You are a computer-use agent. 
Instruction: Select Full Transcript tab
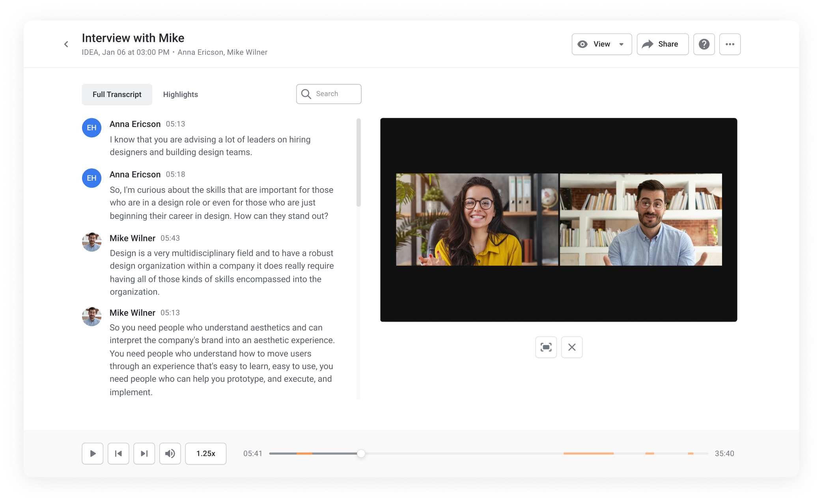[116, 94]
